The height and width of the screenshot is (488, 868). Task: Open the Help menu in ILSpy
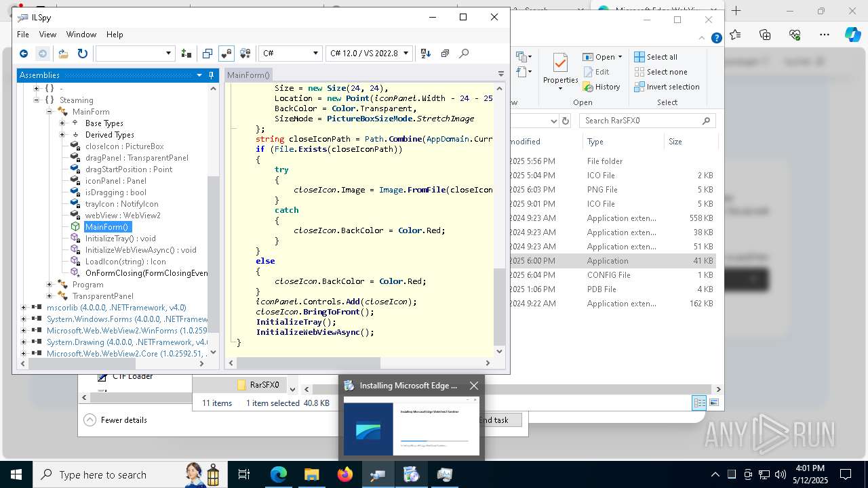coord(115,34)
